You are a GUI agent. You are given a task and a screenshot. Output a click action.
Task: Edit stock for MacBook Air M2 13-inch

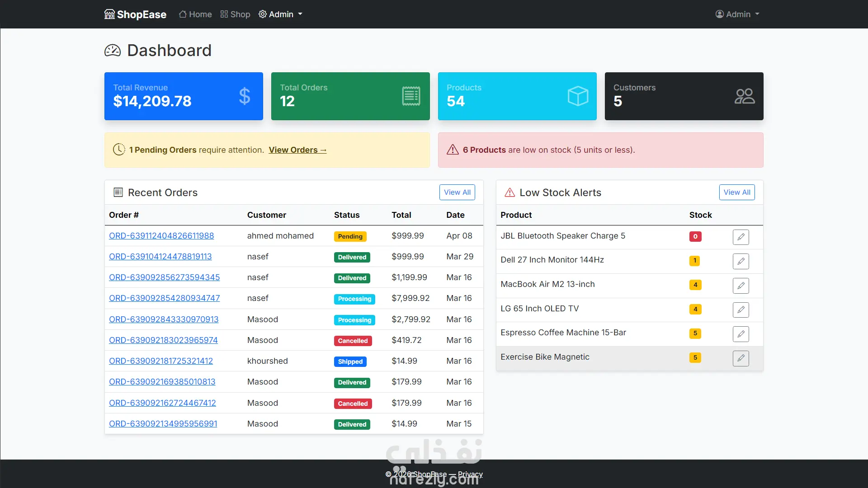coord(741,286)
